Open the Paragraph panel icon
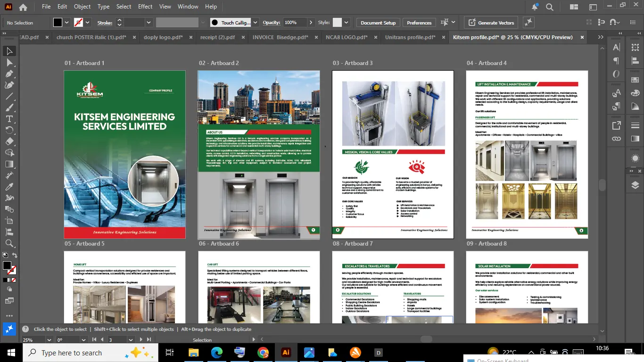The width and height of the screenshot is (644, 362). pyautogui.click(x=616, y=60)
